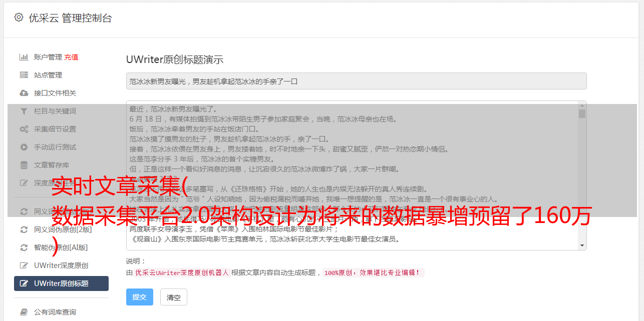Click inside the article content textarea
Screen dimensions: 644x321
tap(352, 175)
